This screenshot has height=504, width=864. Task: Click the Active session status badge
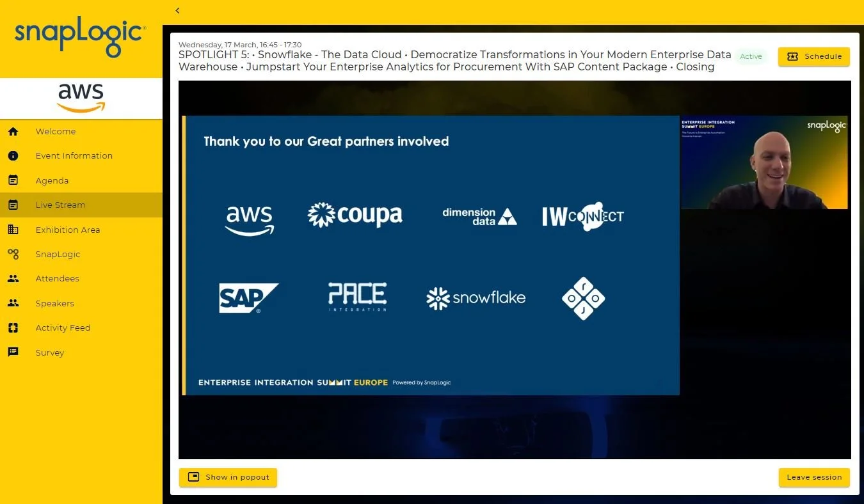pos(751,56)
